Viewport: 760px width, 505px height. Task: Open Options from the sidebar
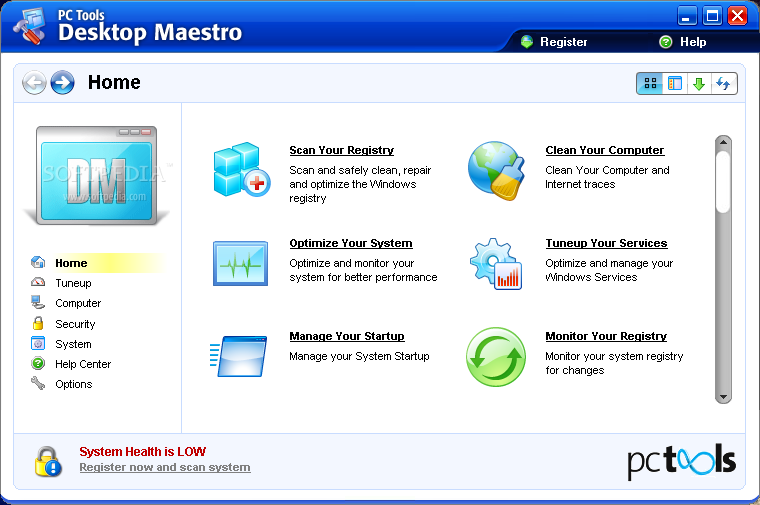click(74, 384)
